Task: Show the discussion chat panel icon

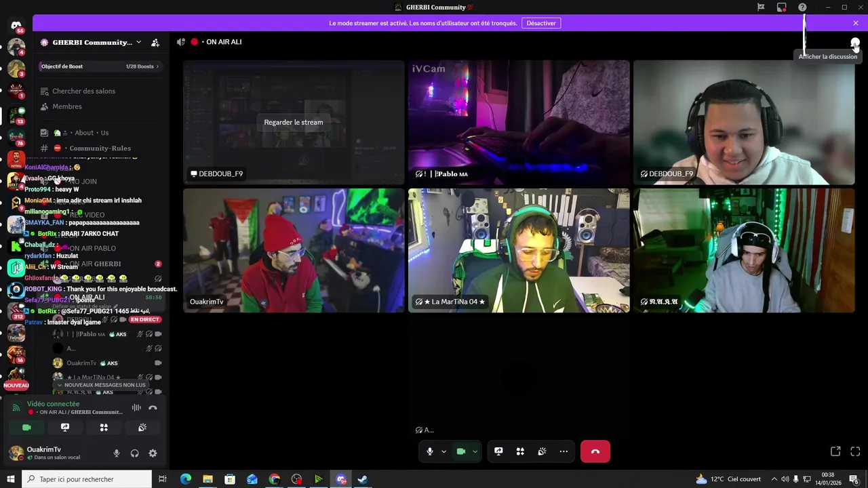Action: click(855, 43)
